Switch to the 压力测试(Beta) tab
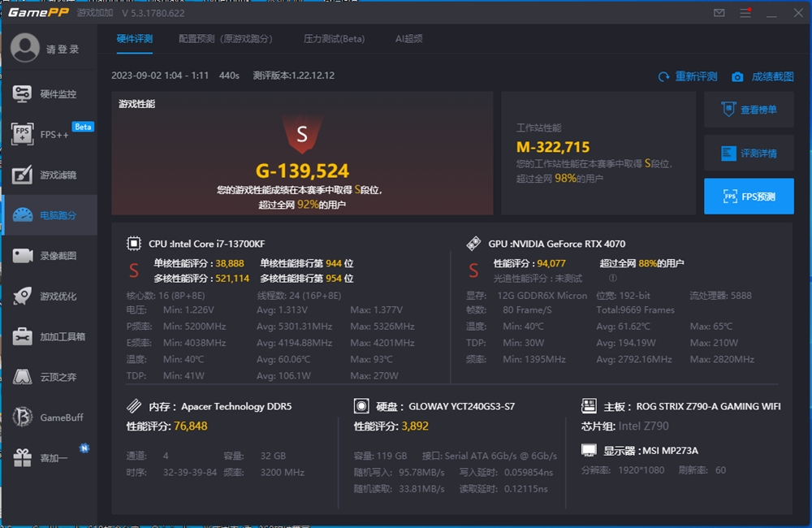Screen dimensions: 812x528 click(x=334, y=39)
